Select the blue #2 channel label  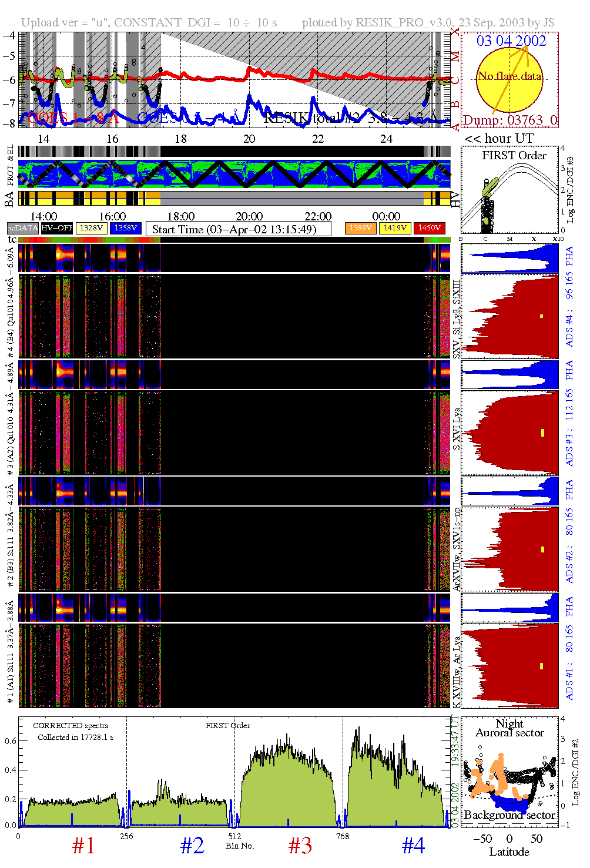coord(192,846)
